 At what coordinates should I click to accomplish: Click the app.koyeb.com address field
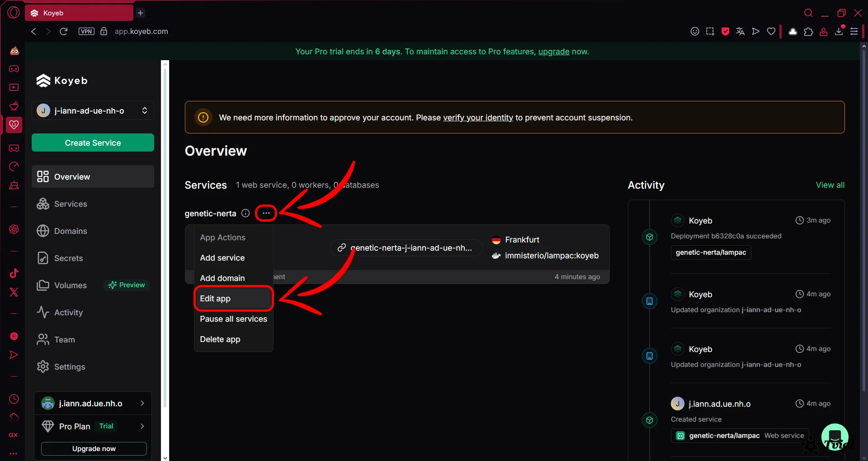pyautogui.click(x=141, y=31)
